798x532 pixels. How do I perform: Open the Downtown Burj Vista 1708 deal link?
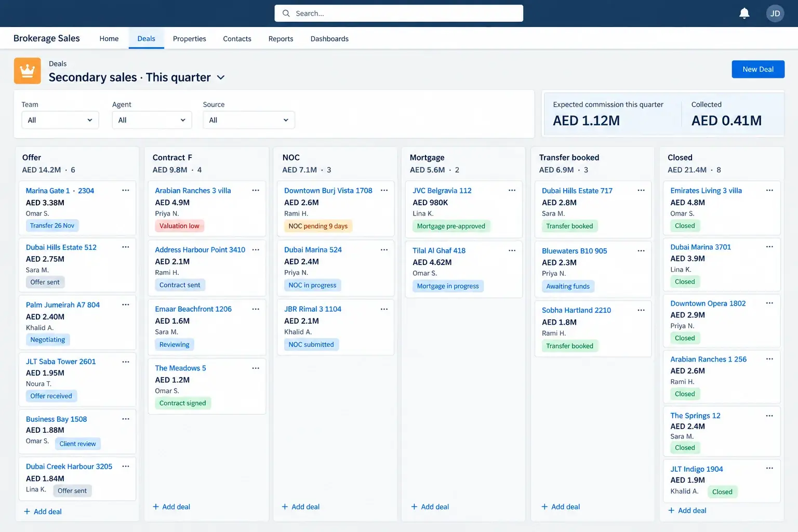tap(328, 191)
